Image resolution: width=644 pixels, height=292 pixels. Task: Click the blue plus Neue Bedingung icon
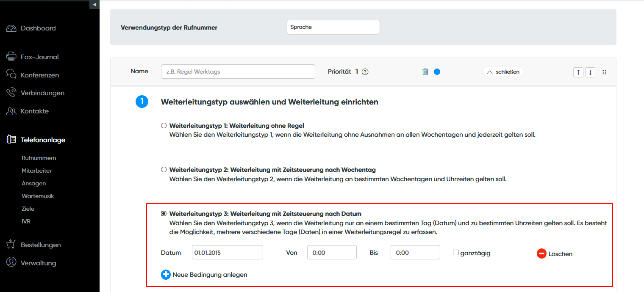166,275
